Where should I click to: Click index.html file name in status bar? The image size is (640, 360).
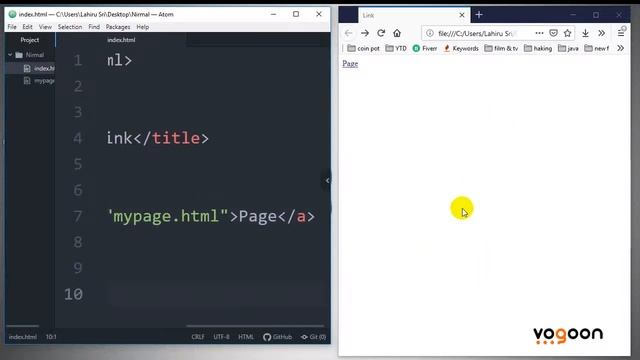pyautogui.click(x=23, y=337)
